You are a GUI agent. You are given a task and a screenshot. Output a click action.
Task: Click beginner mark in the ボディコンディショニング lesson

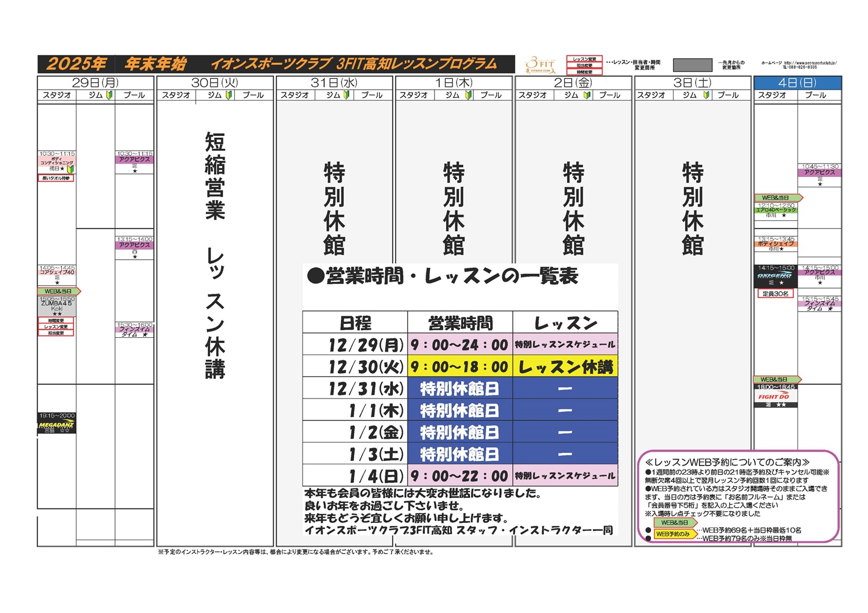pyautogui.click(x=70, y=169)
